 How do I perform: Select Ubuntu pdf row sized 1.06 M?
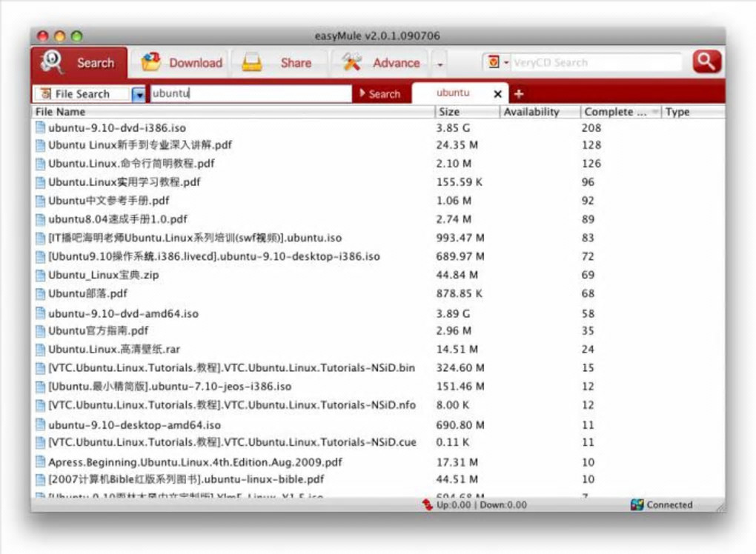click(108, 201)
